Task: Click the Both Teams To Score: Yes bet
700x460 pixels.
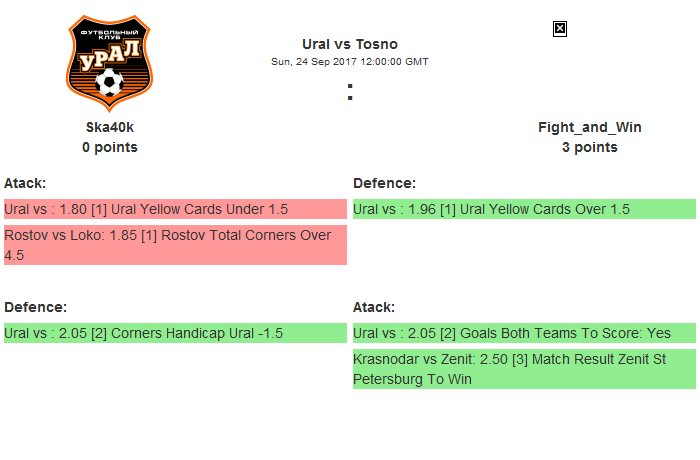Action: [x=512, y=333]
